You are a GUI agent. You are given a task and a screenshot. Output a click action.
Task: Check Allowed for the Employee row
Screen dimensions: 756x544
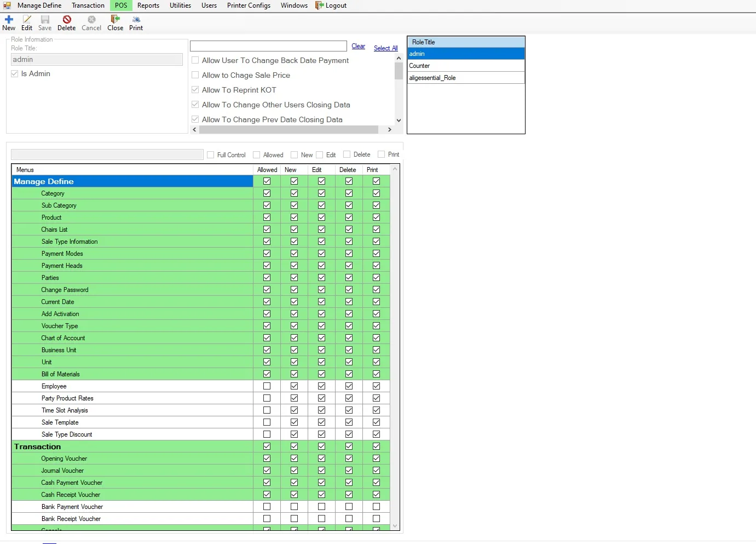coord(267,386)
